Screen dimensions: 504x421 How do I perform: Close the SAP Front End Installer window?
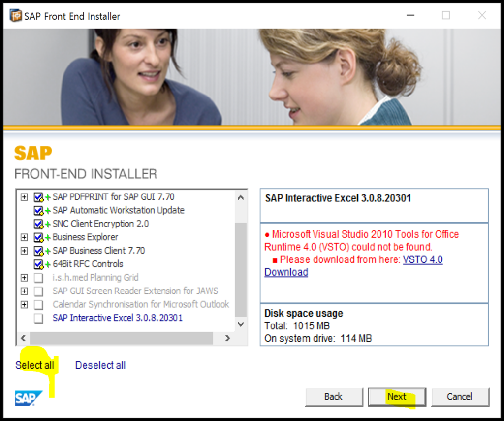[482, 15]
